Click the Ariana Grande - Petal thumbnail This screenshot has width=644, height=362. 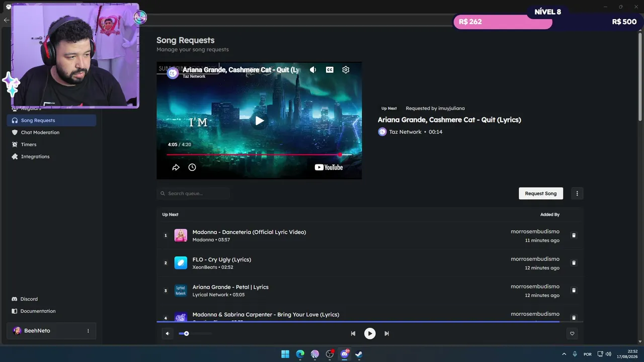(x=181, y=291)
